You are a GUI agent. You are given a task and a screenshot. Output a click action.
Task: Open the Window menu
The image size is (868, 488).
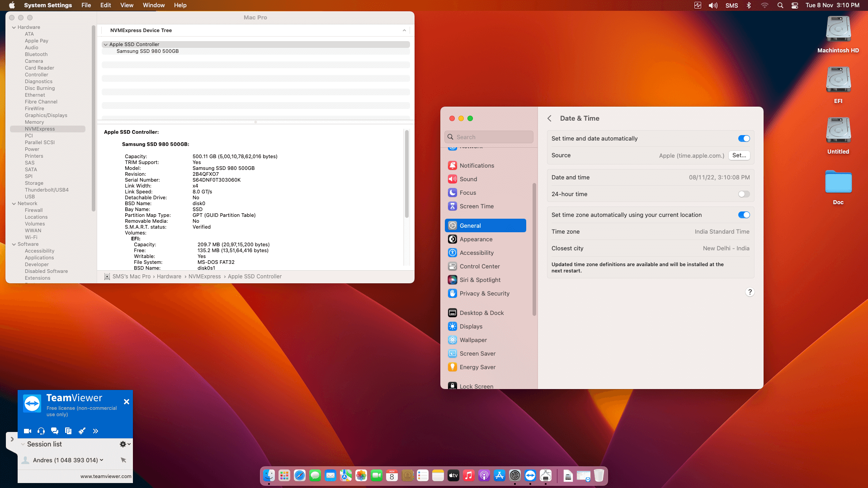(154, 5)
